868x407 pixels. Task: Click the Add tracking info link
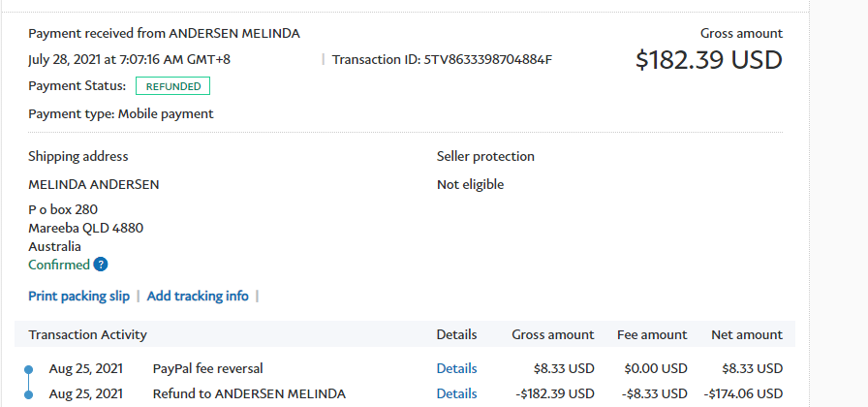click(x=198, y=296)
